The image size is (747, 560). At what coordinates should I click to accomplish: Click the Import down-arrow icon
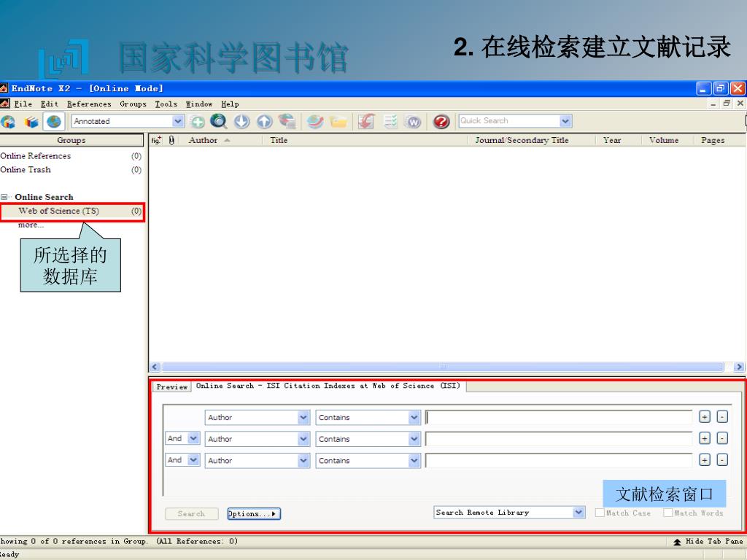pos(241,122)
